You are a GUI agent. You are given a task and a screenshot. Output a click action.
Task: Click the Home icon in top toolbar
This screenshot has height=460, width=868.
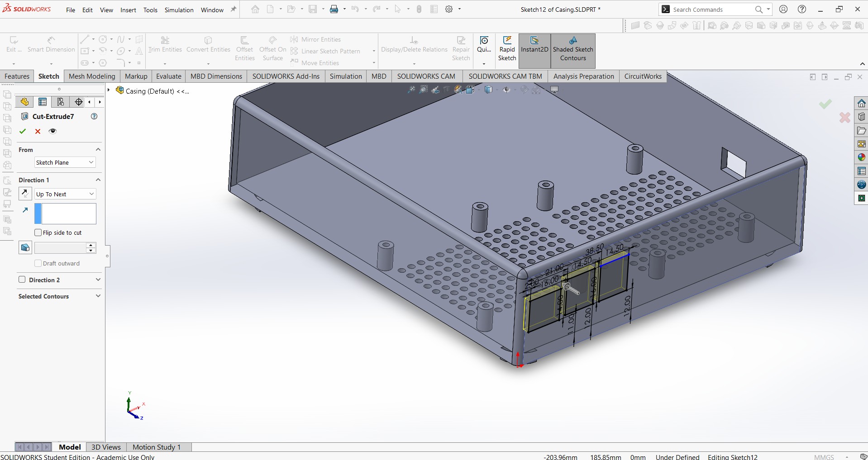(255, 9)
